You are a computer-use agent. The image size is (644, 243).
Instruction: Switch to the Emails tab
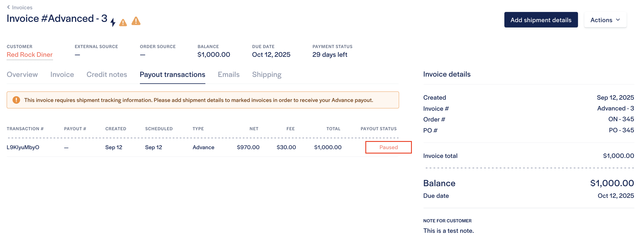(229, 75)
